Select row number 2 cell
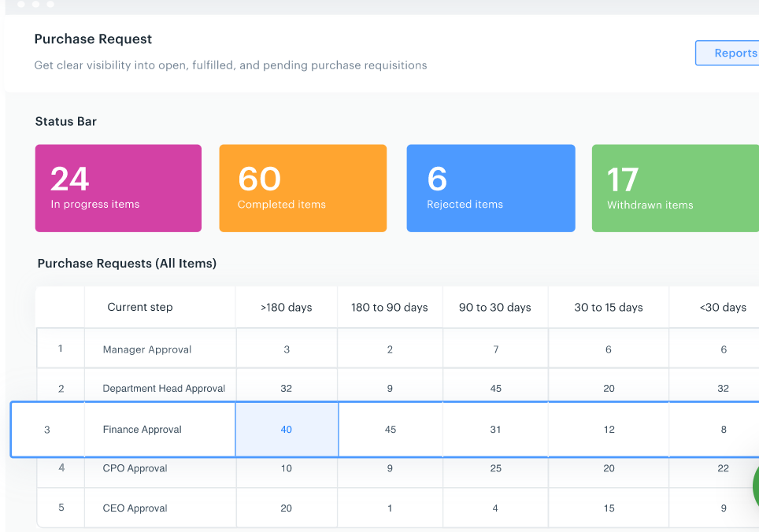 coord(61,388)
